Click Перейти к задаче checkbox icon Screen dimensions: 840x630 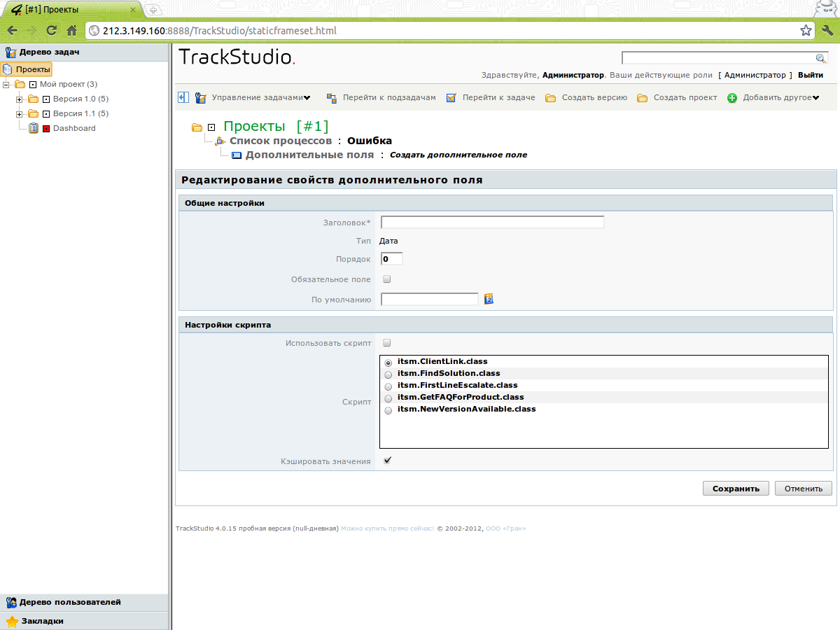(x=451, y=97)
